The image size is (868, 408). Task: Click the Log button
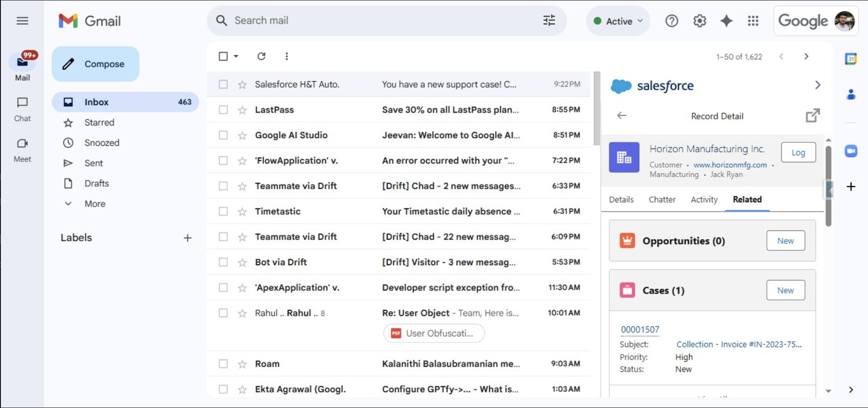(x=798, y=152)
